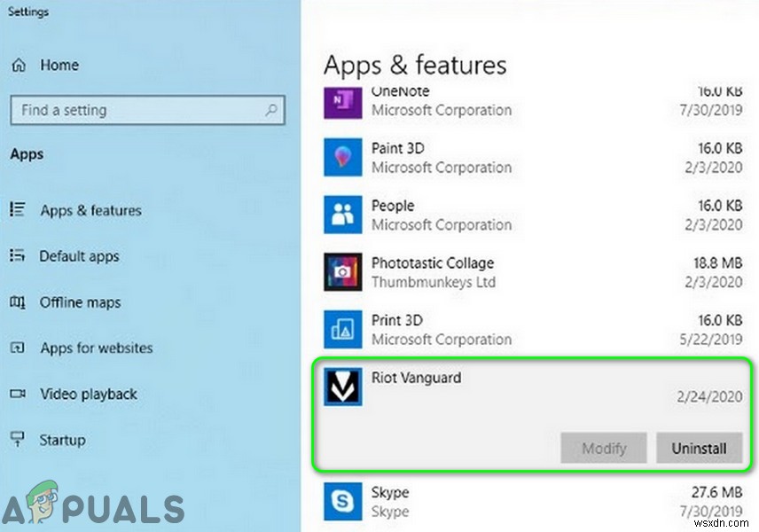Click the search magnifier icon
Viewport: 759px width, 532px height.
271,111
